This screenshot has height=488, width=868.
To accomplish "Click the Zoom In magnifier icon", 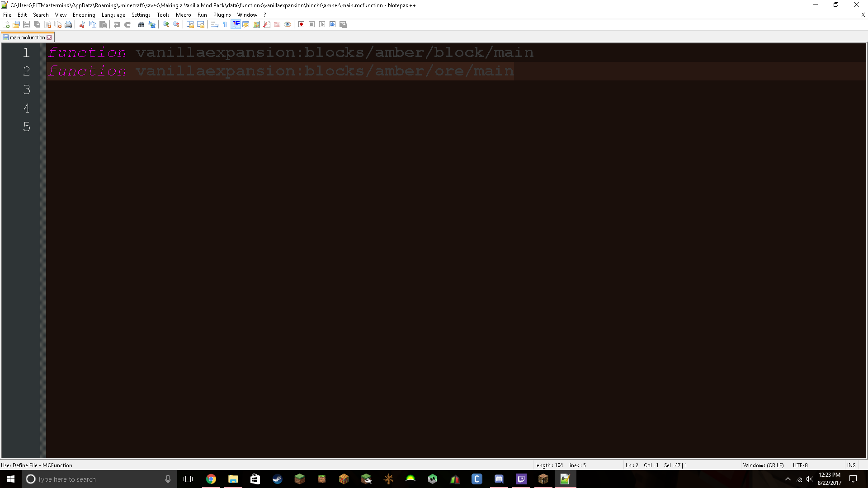I will pos(166,24).
